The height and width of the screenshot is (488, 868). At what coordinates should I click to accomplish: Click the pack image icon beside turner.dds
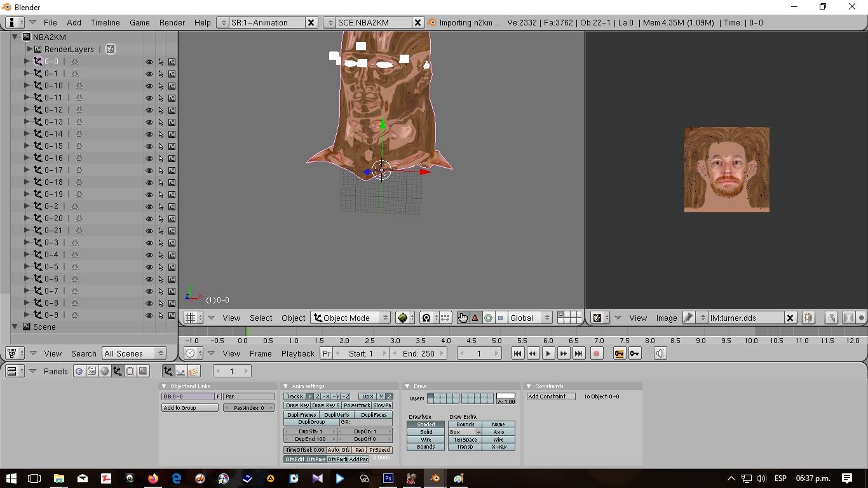click(808, 318)
